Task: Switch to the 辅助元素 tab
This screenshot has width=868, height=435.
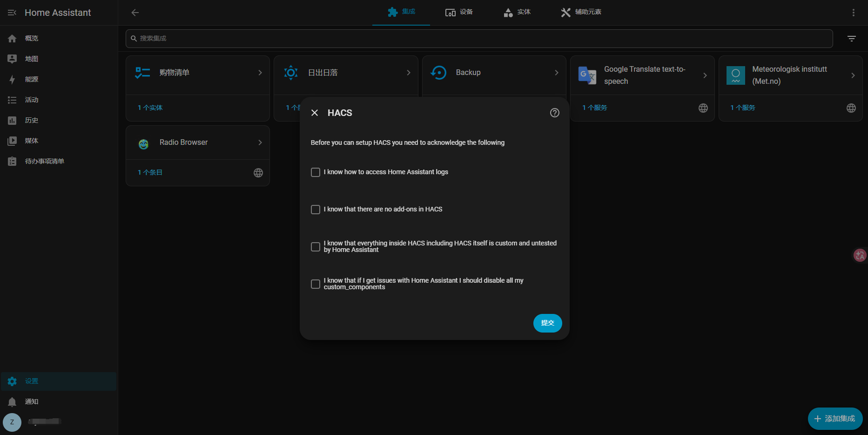Action: [581, 12]
